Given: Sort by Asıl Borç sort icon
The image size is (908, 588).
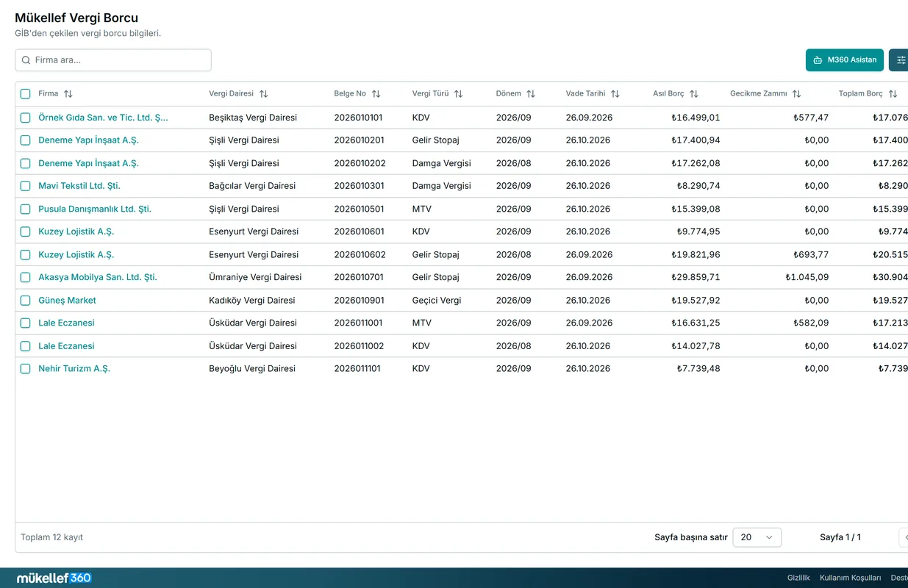Looking at the screenshot, I should pos(694,94).
